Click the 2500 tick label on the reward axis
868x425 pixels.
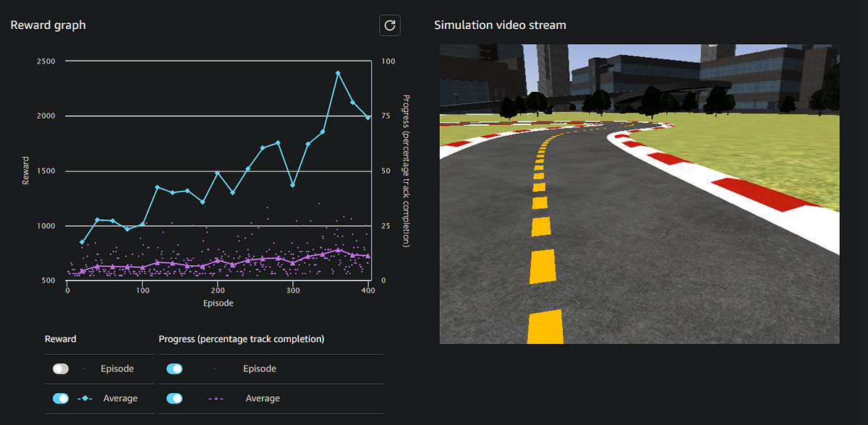pos(45,61)
